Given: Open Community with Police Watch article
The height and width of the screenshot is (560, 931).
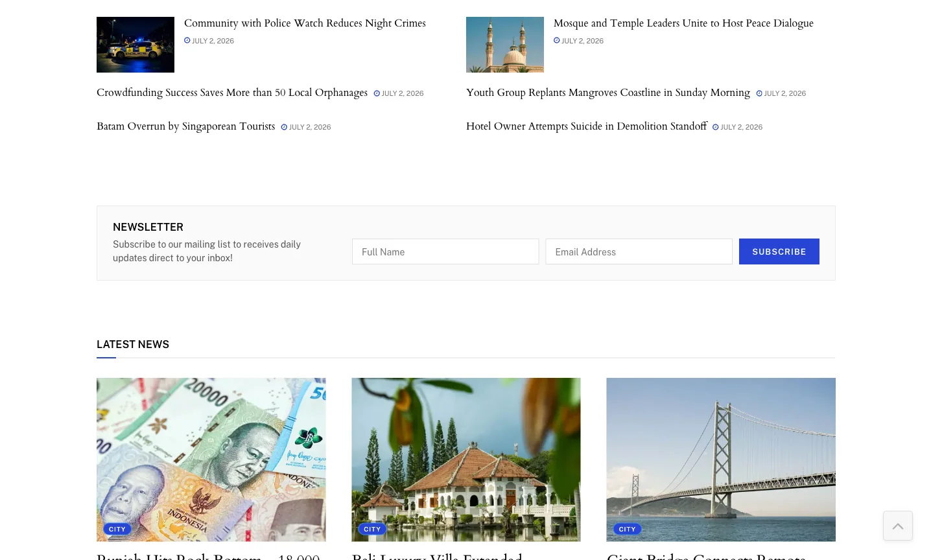Looking at the screenshot, I should pos(305,23).
